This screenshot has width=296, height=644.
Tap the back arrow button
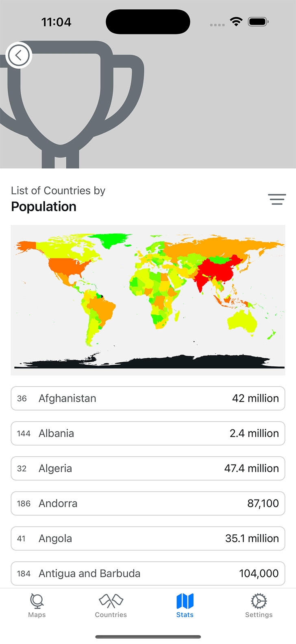[x=19, y=55]
